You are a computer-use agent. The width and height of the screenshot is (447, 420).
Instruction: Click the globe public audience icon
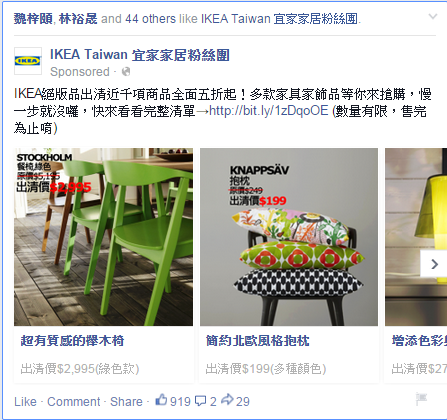click(x=126, y=72)
